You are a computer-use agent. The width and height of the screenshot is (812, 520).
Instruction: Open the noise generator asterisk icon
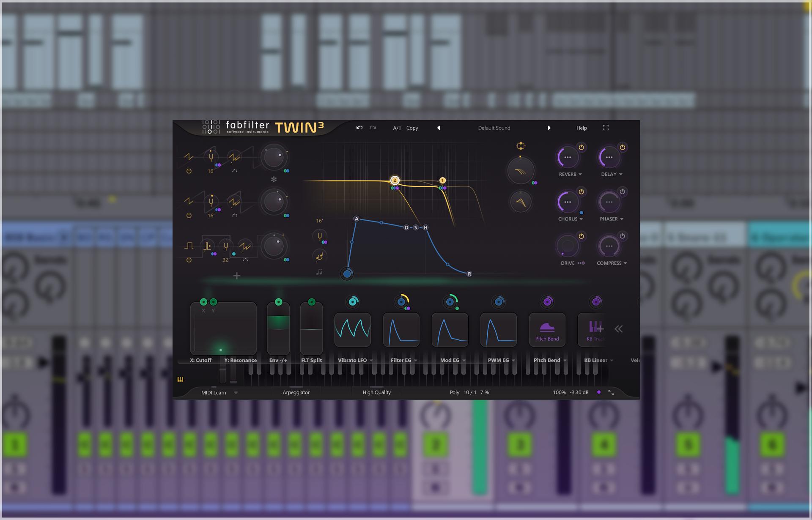pos(274,180)
